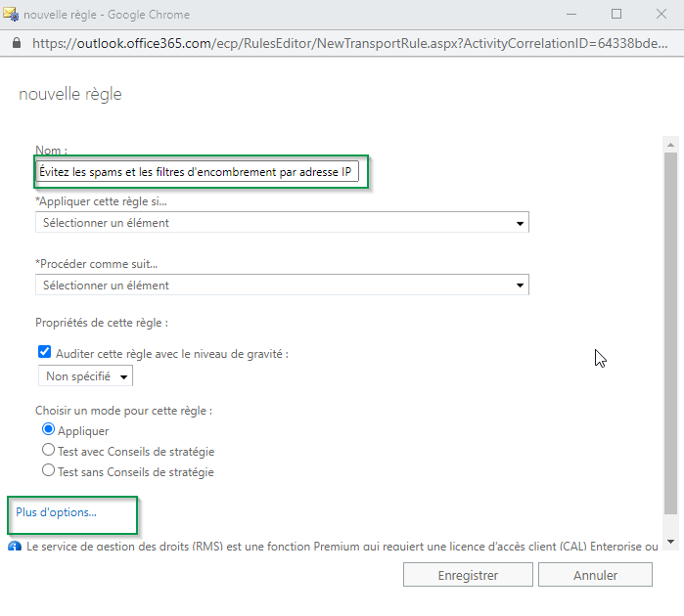
Task: Minimize the nouvelle règle window
Action: (x=572, y=15)
